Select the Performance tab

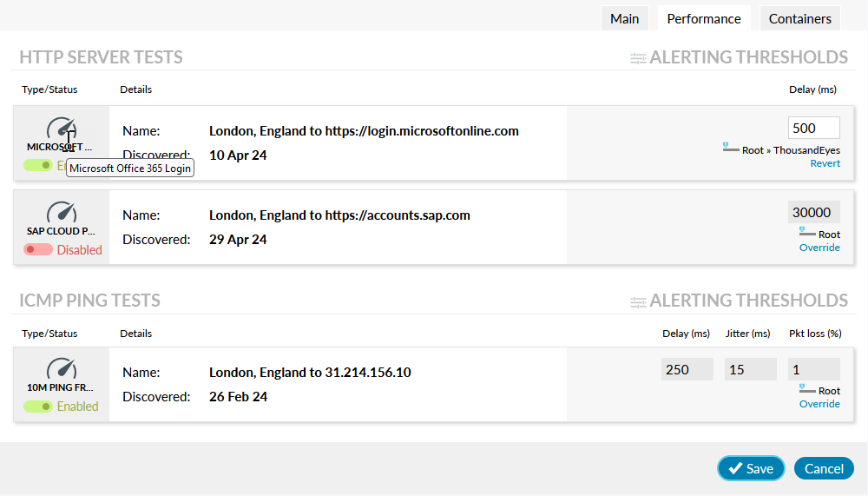pos(704,18)
